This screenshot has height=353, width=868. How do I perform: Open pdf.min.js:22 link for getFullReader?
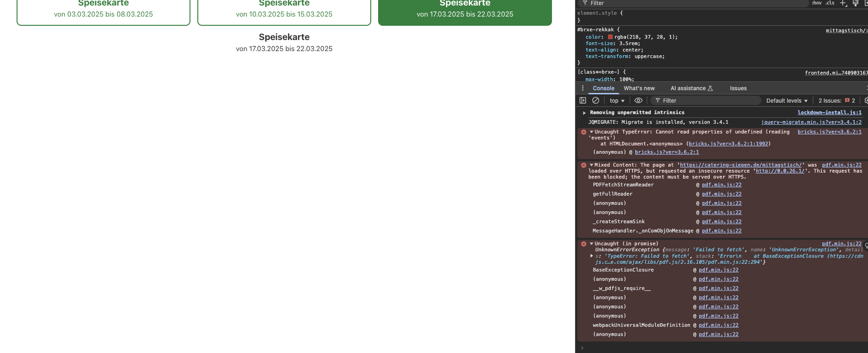click(x=722, y=194)
